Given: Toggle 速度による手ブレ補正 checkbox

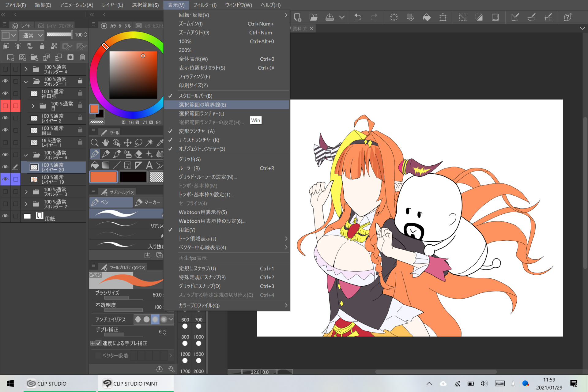Looking at the screenshot, I should (x=98, y=343).
